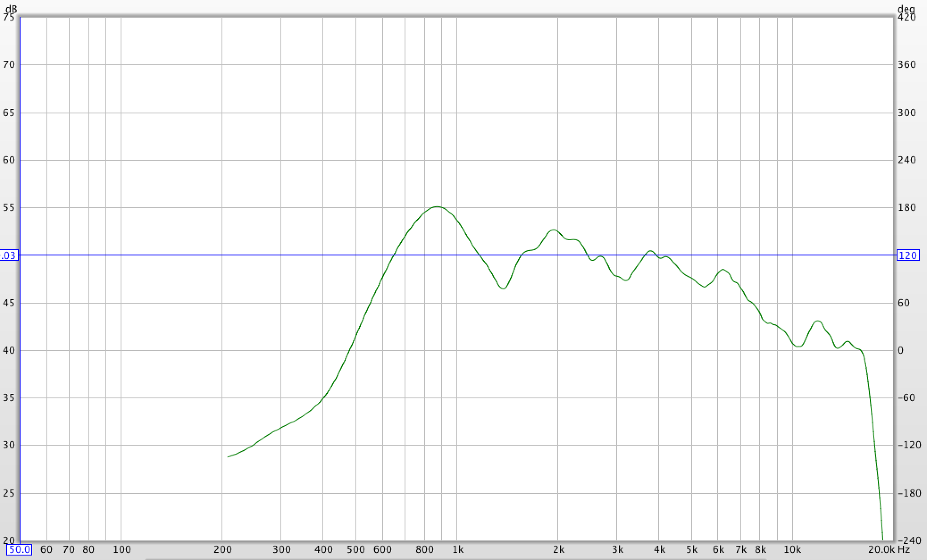This screenshot has height=560, width=927.
Task: Click the '70' label on the dB axis
Action: coord(9,65)
